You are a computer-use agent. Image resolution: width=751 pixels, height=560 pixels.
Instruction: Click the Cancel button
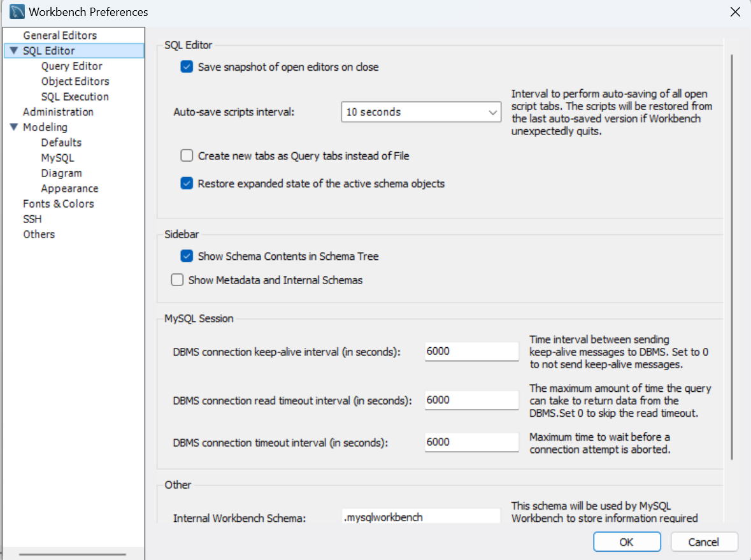704,542
